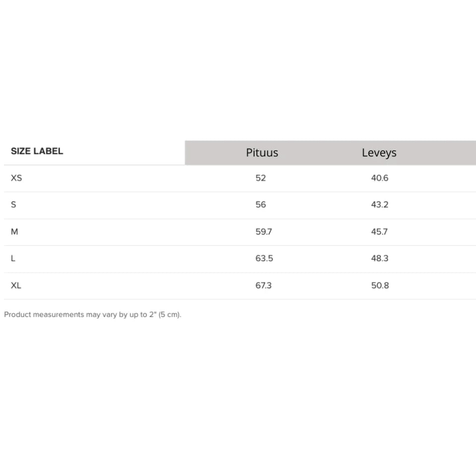This screenshot has height=476, width=476.
Task: Click the XS size label
Action: (x=16, y=178)
